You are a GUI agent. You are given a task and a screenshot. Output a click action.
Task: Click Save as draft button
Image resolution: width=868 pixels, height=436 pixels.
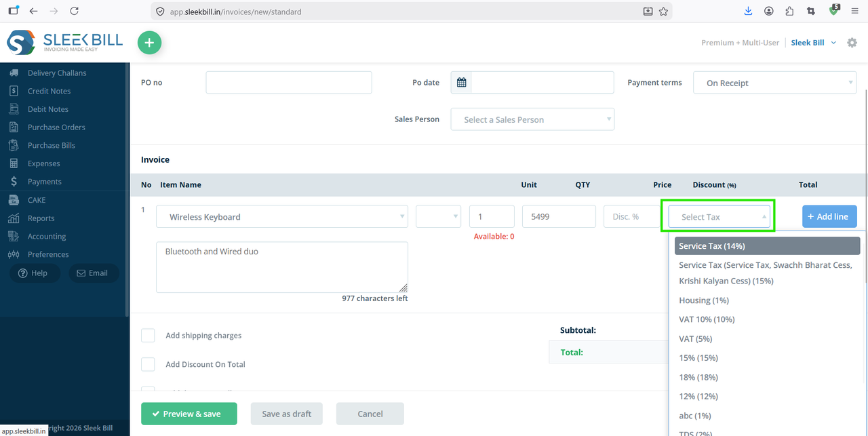click(x=287, y=414)
